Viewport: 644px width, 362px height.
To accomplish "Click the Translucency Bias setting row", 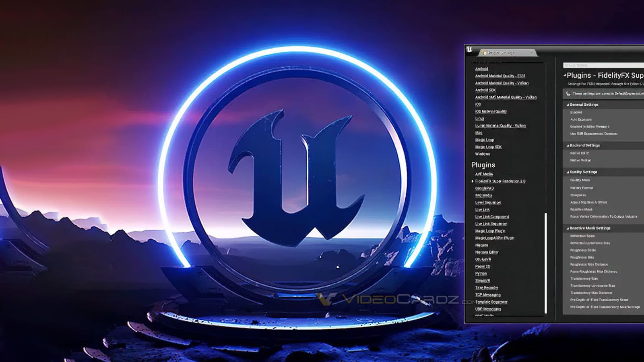I will point(603,279).
